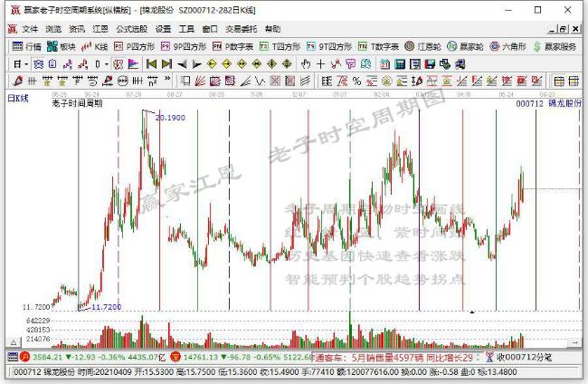This screenshot has height=384, width=588.
Task: Open the T数字表 tool
Action: pos(378,46)
